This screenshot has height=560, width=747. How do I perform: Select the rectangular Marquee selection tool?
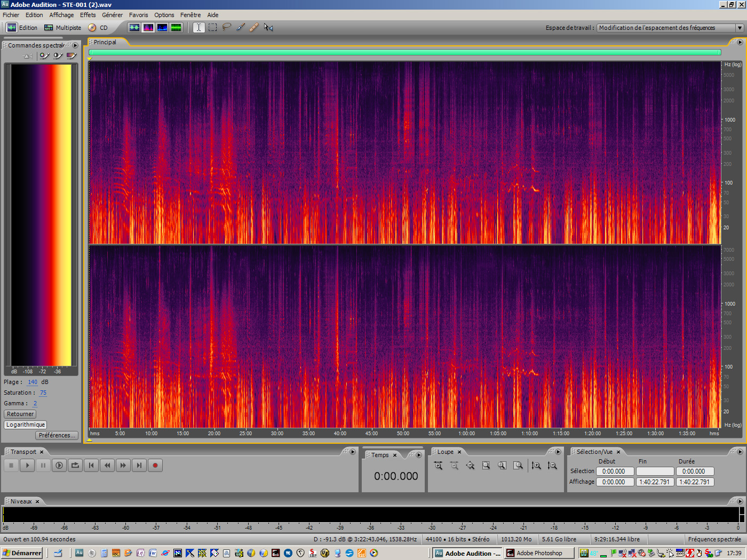point(212,27)
